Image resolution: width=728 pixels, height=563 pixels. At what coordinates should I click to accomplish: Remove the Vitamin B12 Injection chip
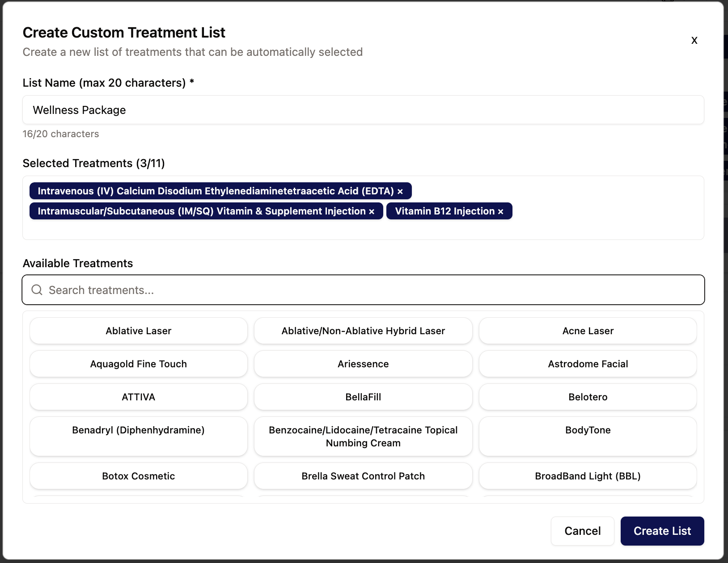pos(501,212)
